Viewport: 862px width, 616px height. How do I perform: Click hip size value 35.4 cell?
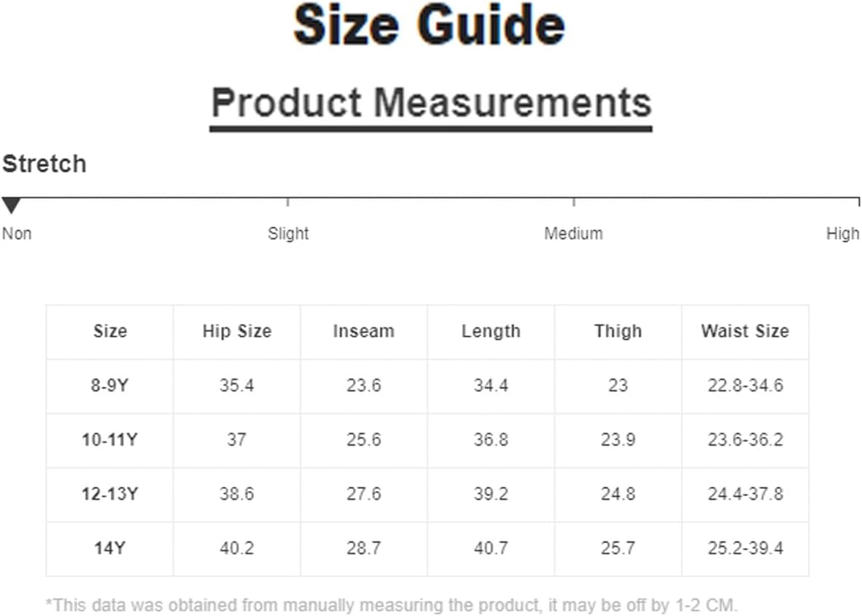[x=237, y=385]
